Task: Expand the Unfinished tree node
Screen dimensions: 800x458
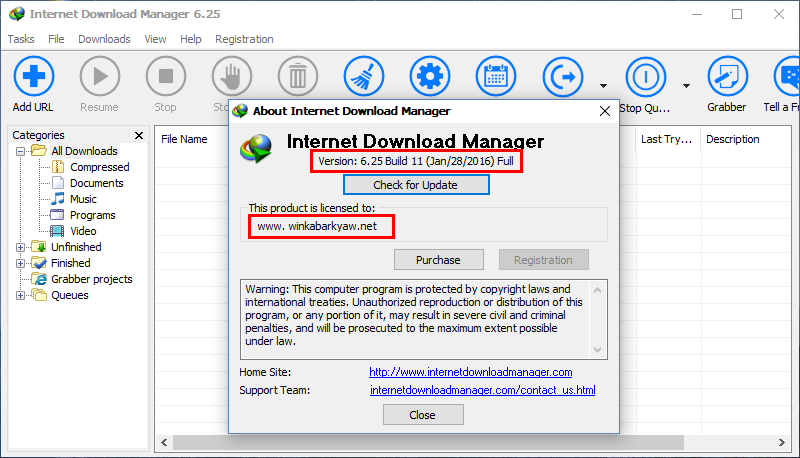Action: pyautogui.click(x=20, y=247)
